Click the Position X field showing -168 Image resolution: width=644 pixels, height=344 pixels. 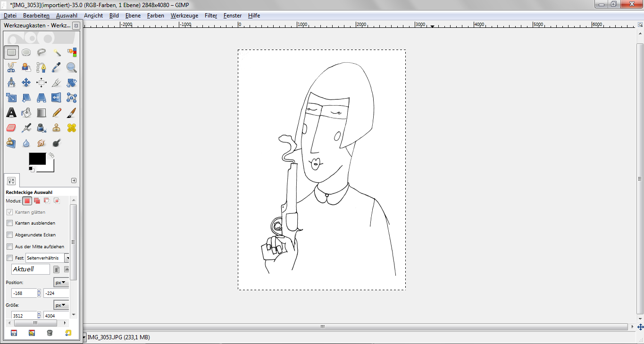pyautogui.click(x=24, y=293)
